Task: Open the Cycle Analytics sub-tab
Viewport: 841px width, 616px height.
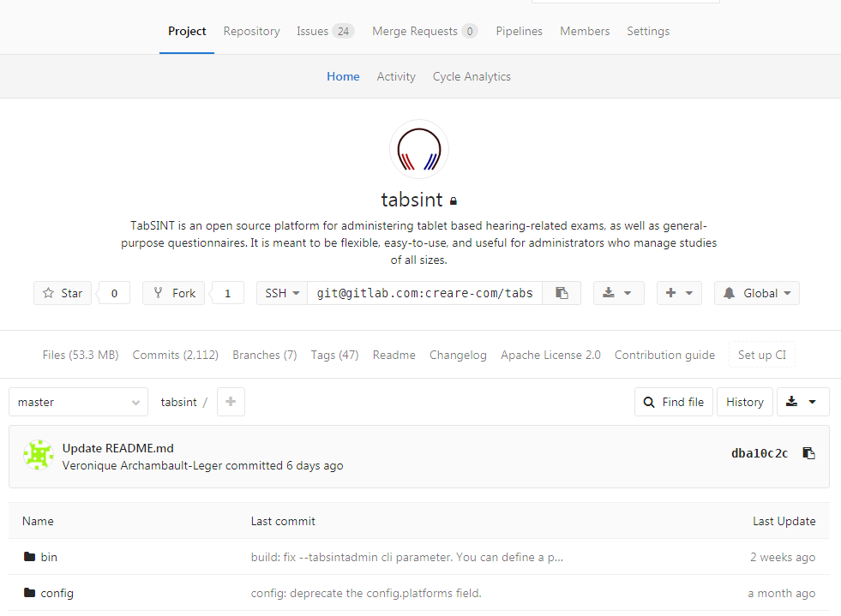Action: (x=472, y=76)
